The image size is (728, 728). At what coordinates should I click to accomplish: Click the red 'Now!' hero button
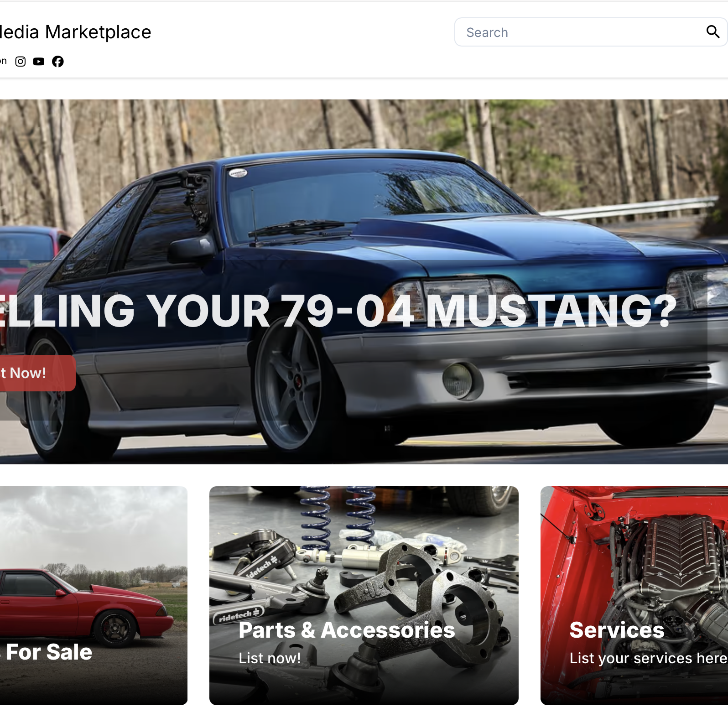tap(37, 373)
